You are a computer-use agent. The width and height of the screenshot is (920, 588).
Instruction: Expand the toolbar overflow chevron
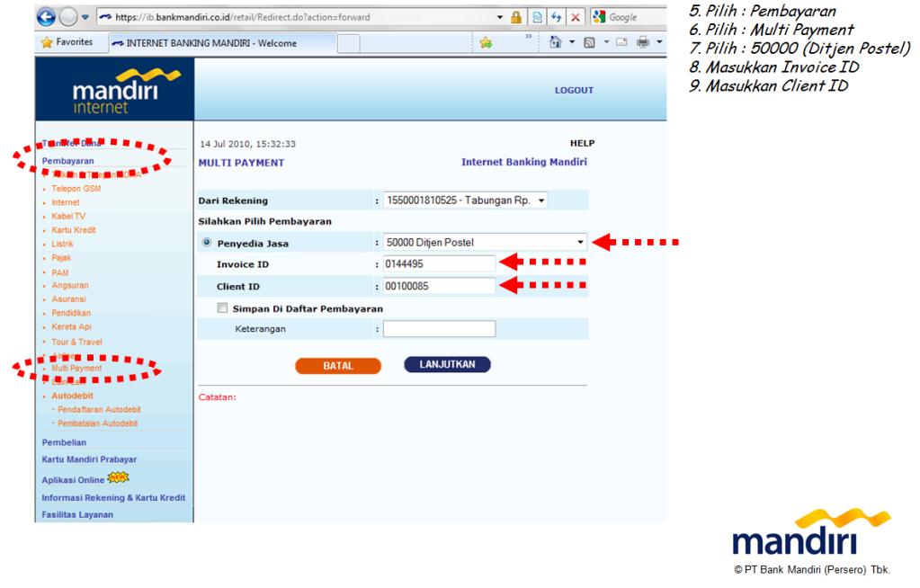tap(528, 37)
